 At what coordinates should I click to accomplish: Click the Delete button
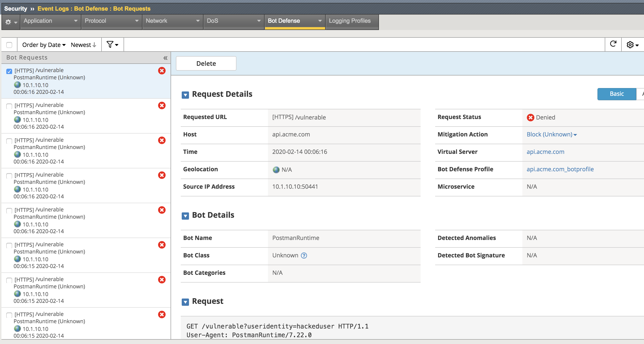[206, 63]
